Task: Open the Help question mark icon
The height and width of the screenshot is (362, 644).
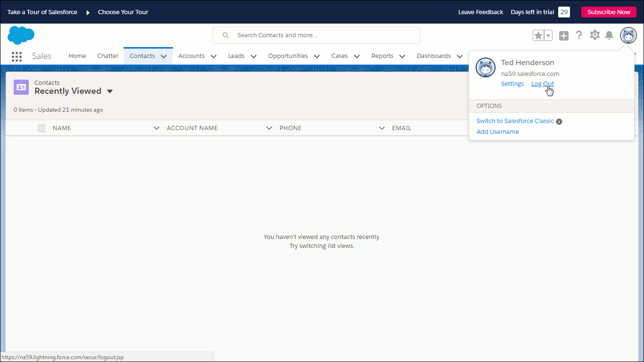Action: 579,35
